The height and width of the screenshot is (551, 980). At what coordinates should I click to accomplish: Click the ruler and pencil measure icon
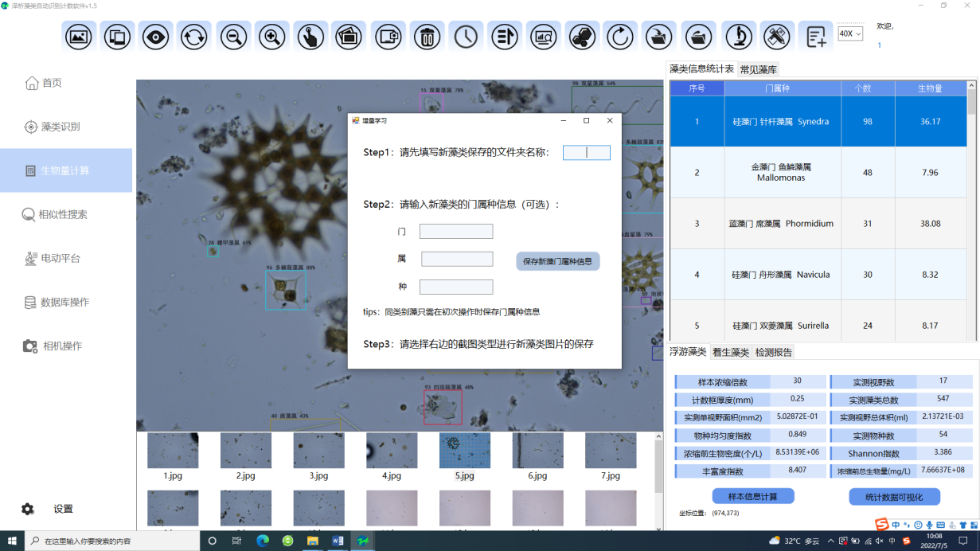pos(777,37)
